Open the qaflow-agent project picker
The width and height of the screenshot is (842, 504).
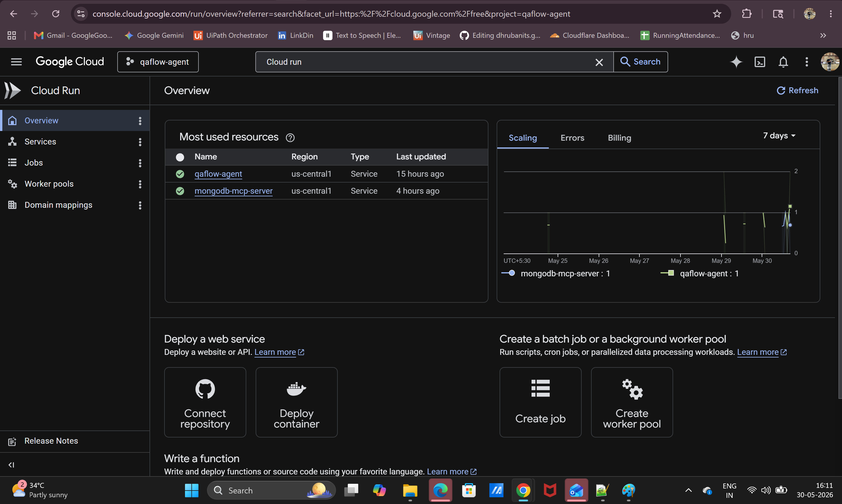tap(158, 62)
